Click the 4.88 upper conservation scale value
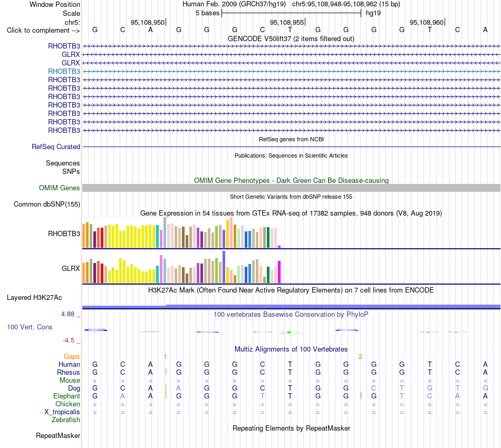This screenshot has height=448, width=501. [x=68, y=314]
